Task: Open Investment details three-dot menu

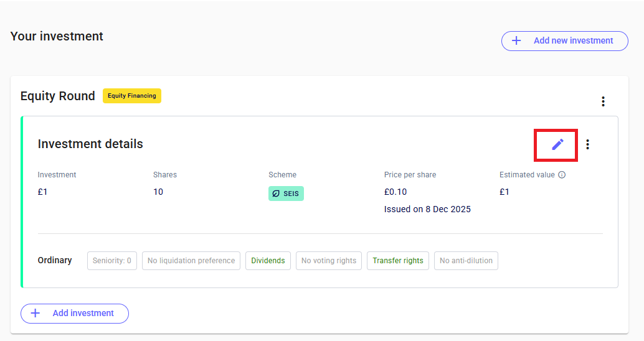Action: [x=587, y=144]
